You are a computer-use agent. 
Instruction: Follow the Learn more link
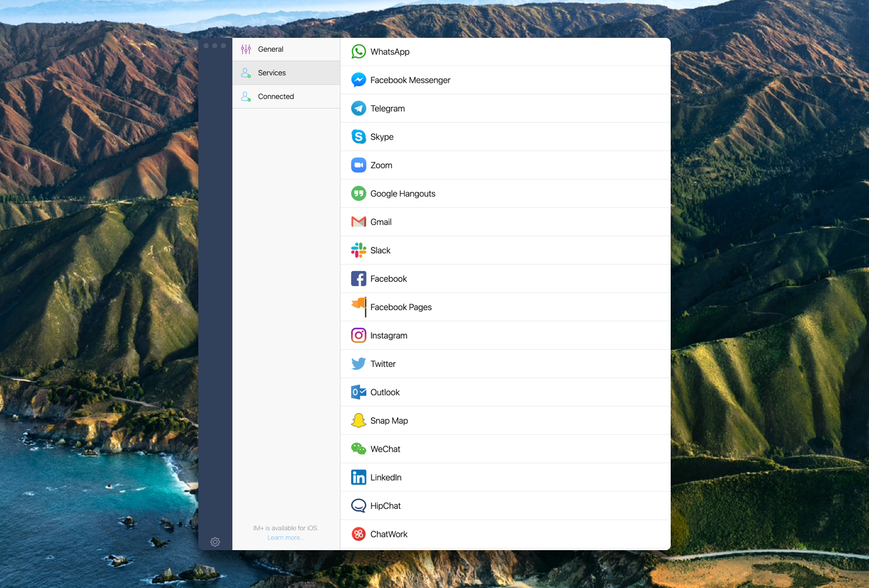click(x=286, y=538)
